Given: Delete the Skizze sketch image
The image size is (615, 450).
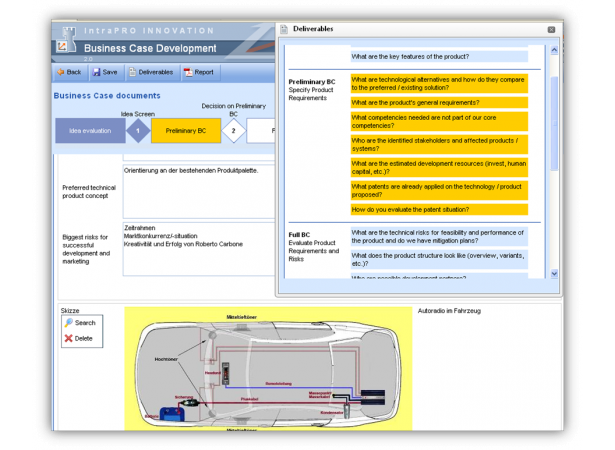Looking at the screenshot, I should pos(79,338).
